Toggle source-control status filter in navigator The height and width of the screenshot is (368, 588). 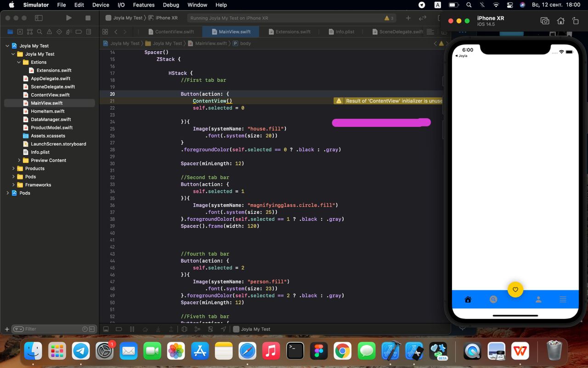click(92, 329)
